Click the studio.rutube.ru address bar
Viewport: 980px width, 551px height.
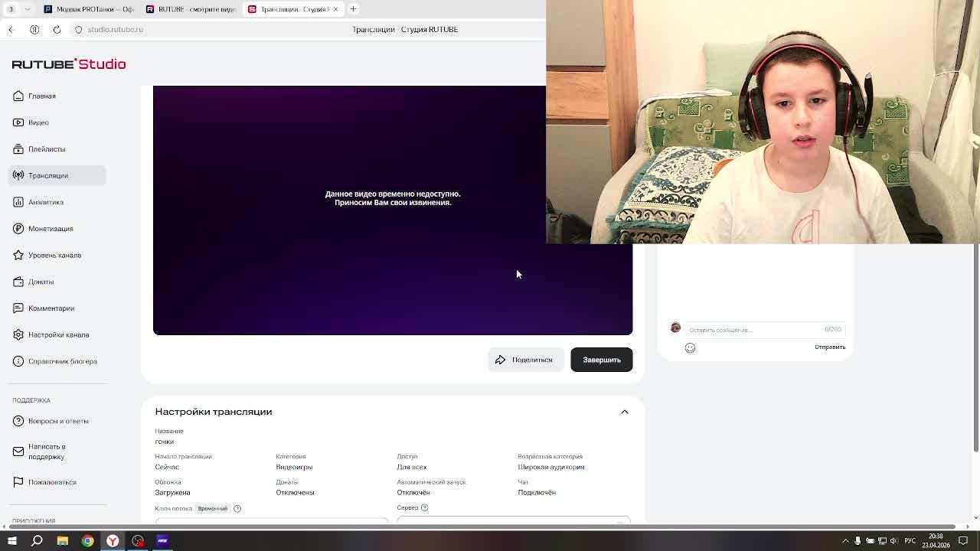pos(115,29)
